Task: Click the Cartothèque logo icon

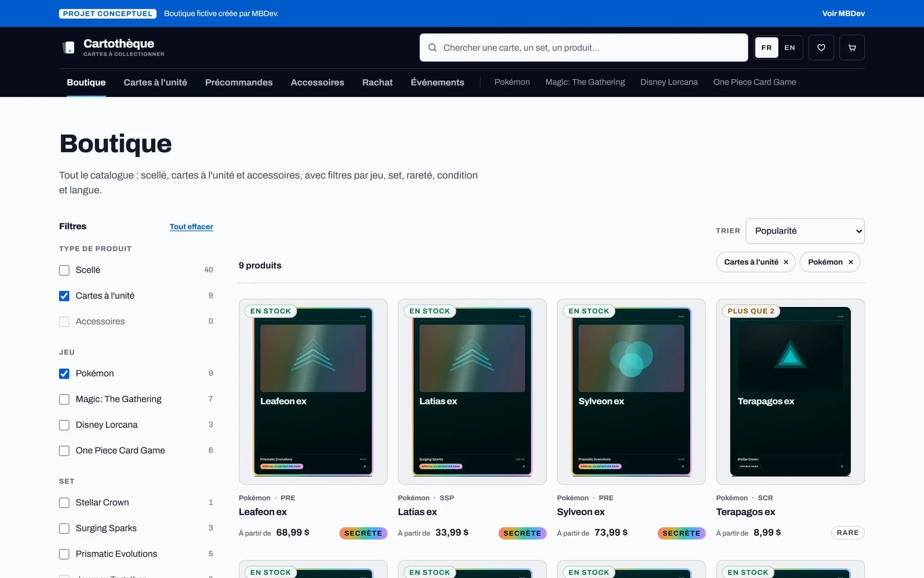Action: (x=68, y=47)
